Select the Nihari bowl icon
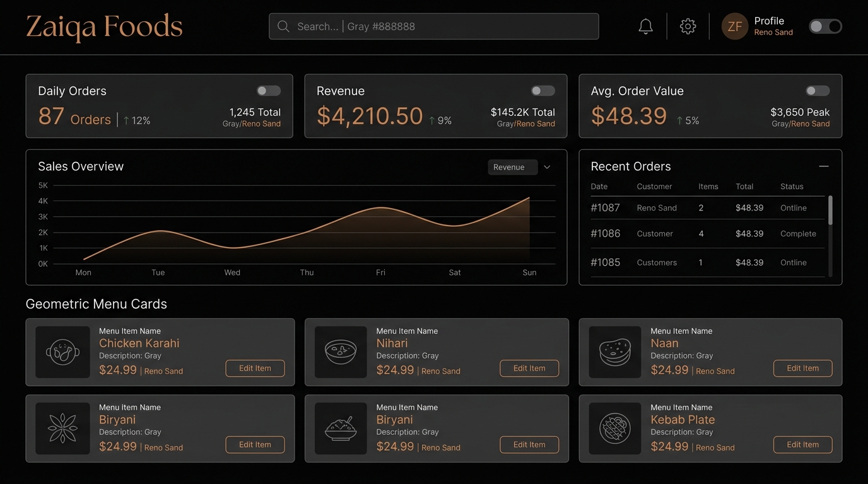 pyautogui.click(x=341, y=352)
